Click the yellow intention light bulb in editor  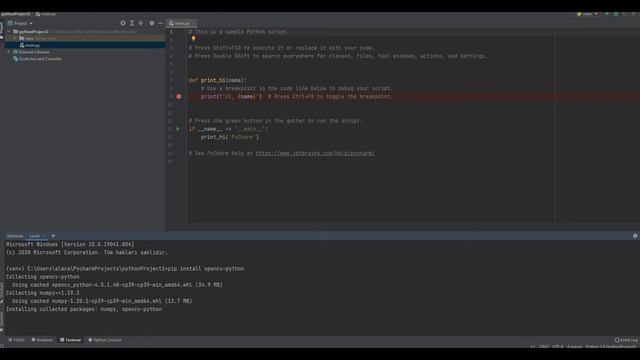(193, 38)
